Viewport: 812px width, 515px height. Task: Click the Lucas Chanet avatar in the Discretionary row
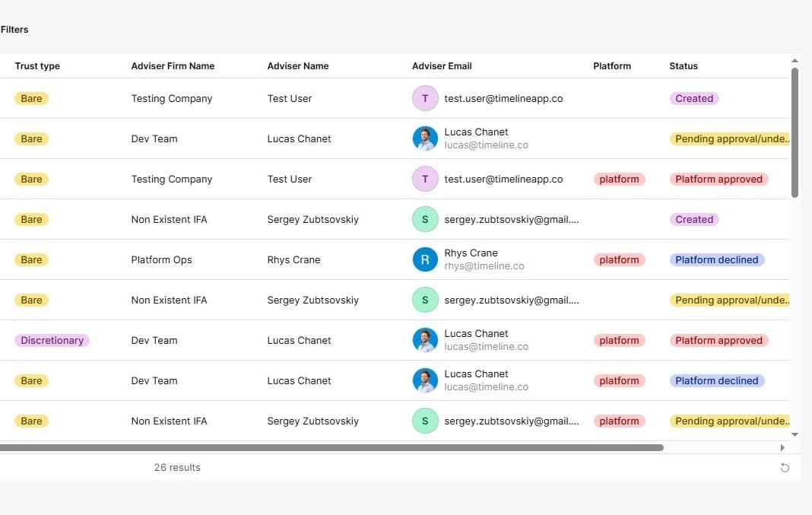pyautogui.click(x=425, y=340)
